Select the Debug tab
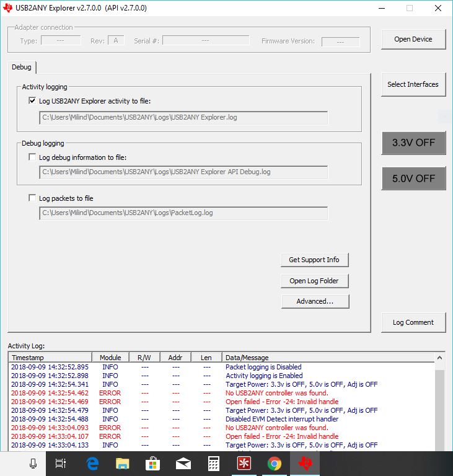453x476 pixels. point(22,67)
